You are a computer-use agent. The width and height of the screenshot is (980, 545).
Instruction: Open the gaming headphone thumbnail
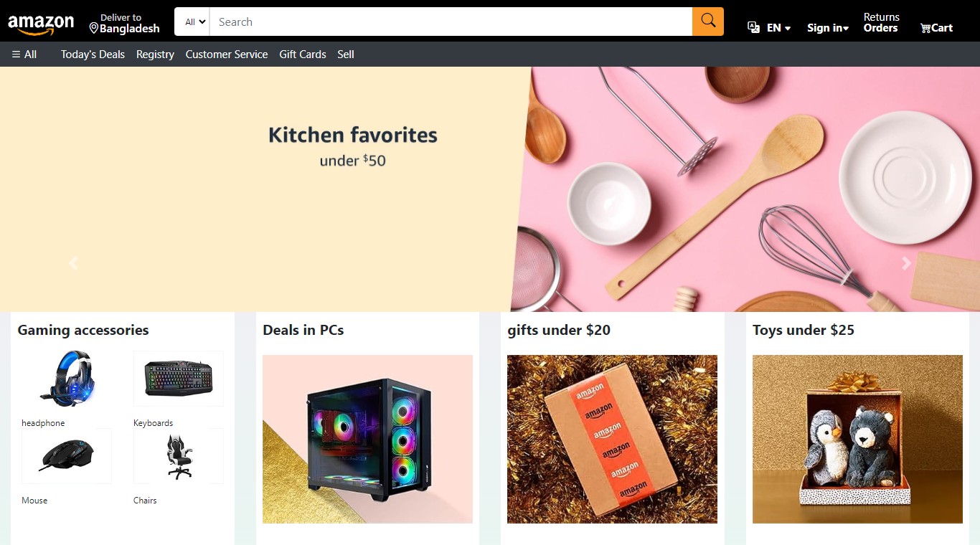point(67,379)
